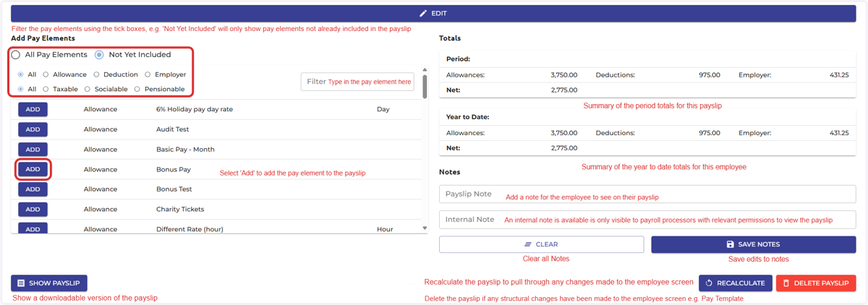The image size is (868, 305).
Task: Click the period Employer value 431.25
Action: click(x=839, y=75)
